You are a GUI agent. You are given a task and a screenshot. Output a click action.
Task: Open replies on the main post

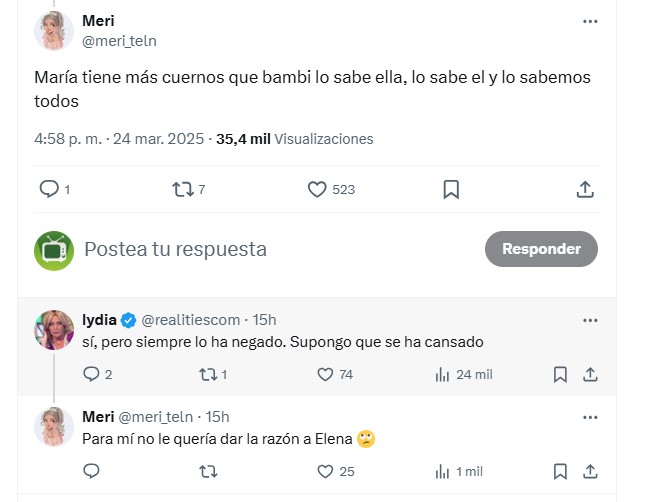48,189
